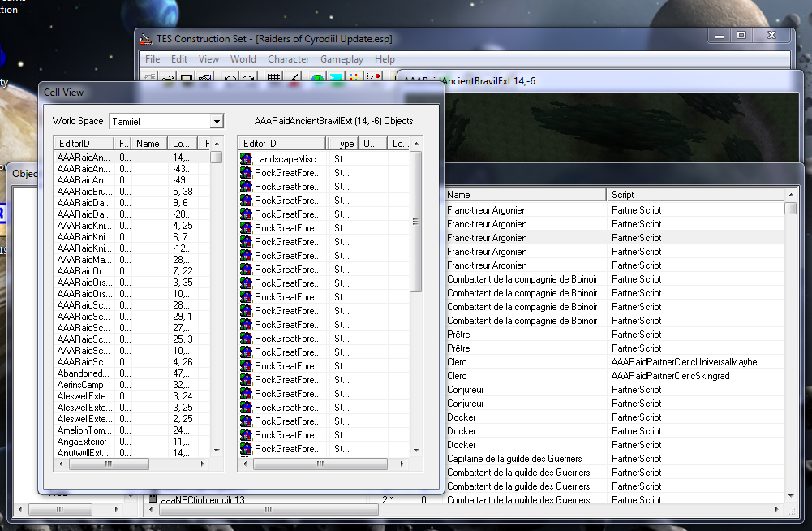Click the Landscape Editing toolbar icon
This screenshot has height=531, width=812.
tap(336, 78)
